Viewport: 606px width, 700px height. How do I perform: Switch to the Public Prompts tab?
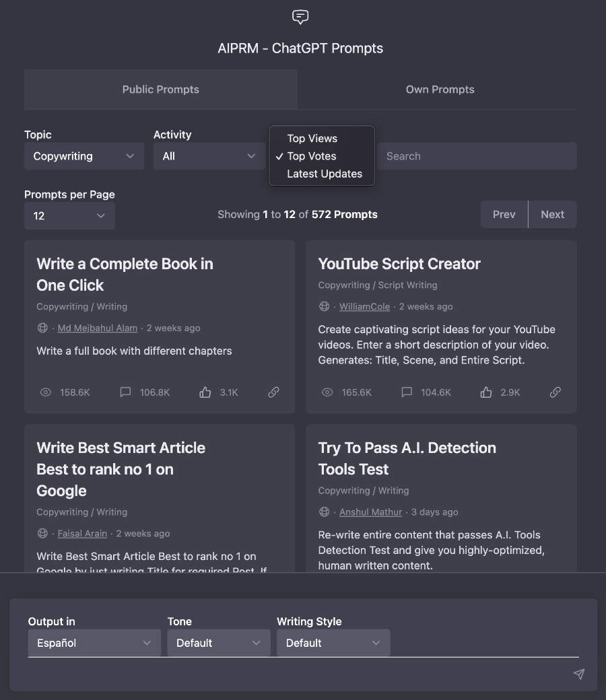tap(160, 90)
